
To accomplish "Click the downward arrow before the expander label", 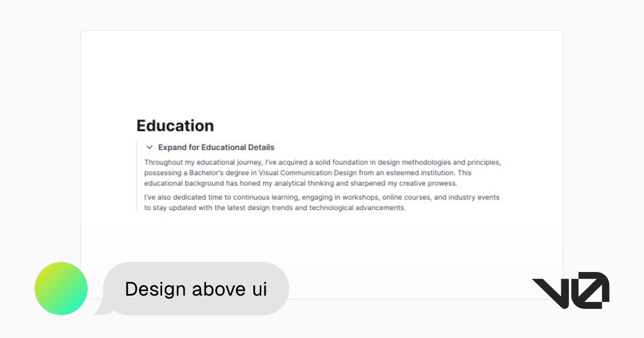I will 150,147.
